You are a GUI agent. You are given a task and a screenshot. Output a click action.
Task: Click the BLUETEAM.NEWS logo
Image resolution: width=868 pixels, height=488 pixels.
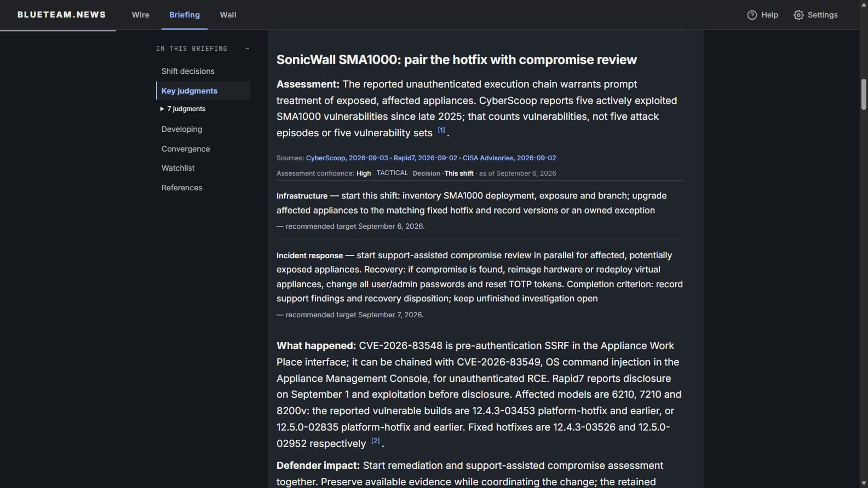(x=61, y=15)
